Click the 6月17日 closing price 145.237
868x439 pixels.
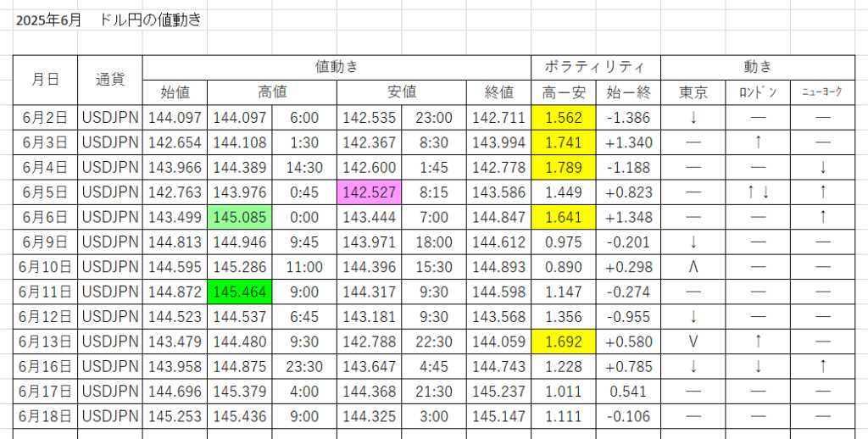click(x=498, y=392)
